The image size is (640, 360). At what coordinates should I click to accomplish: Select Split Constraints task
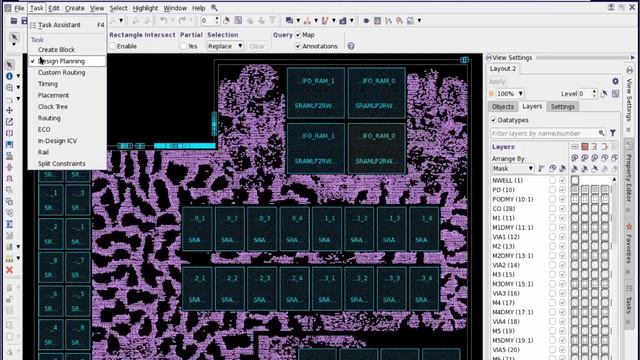tap(62, 164)
